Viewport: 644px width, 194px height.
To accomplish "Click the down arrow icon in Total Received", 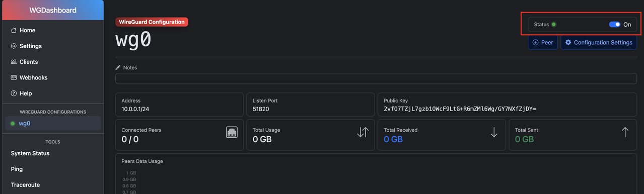I will 494,132.
